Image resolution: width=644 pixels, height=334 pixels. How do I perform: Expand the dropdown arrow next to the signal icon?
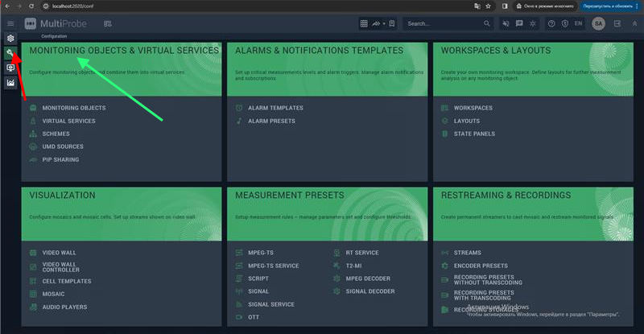point(384,24)
